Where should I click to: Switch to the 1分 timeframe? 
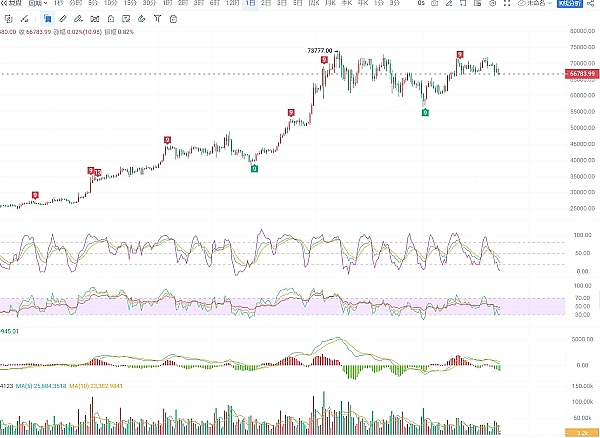click(x=379, y=3)
